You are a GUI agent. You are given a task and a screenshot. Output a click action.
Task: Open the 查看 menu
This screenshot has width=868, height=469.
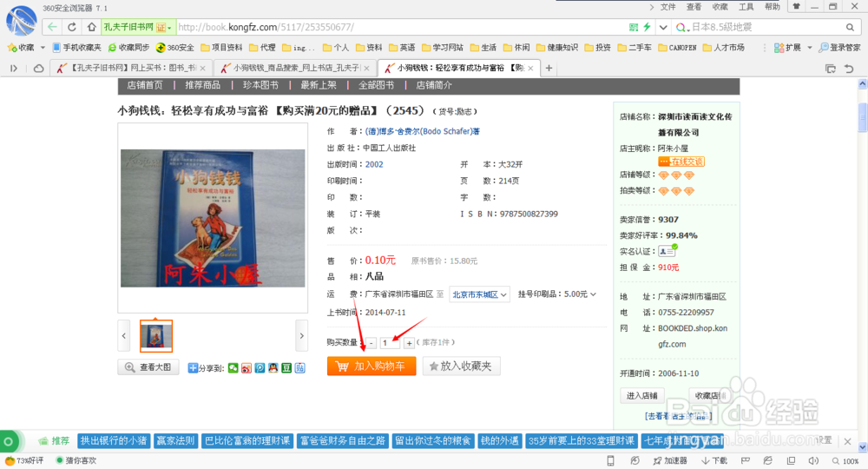tap(694, 7)
